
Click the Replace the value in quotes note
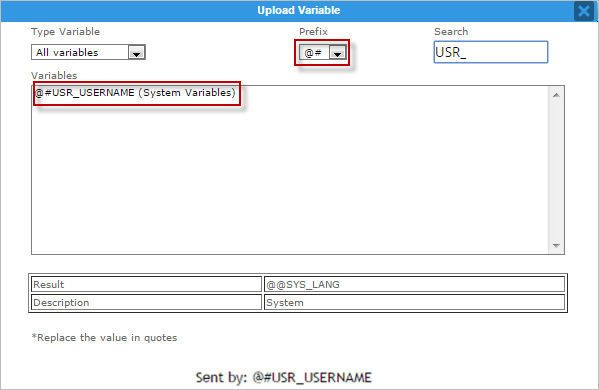104,338
